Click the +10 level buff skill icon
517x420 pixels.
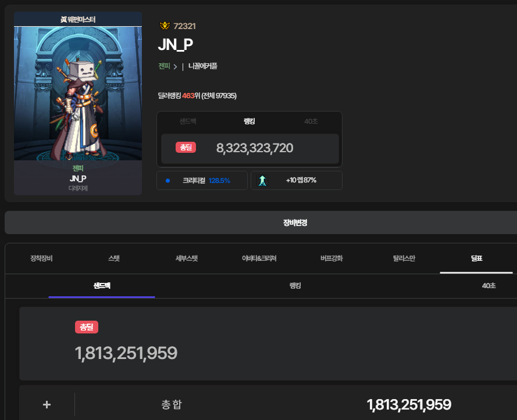pyautogui.click(x=262, y=181)
